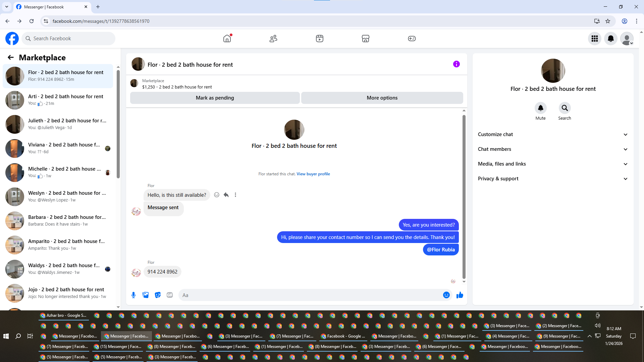Mute this conversation
The height and width of the screenshot is (362, 644).
pos(540,108)
